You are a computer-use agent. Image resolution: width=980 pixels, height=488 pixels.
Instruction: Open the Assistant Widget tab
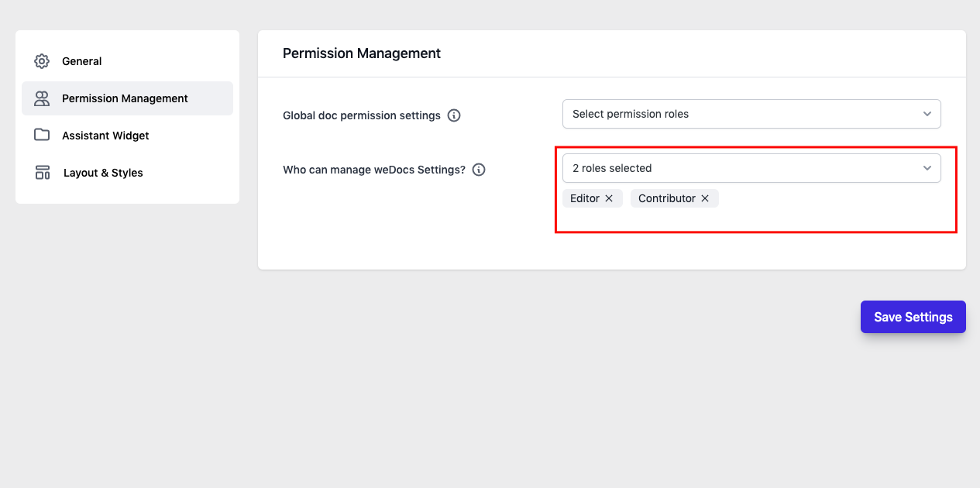[127, 136]
